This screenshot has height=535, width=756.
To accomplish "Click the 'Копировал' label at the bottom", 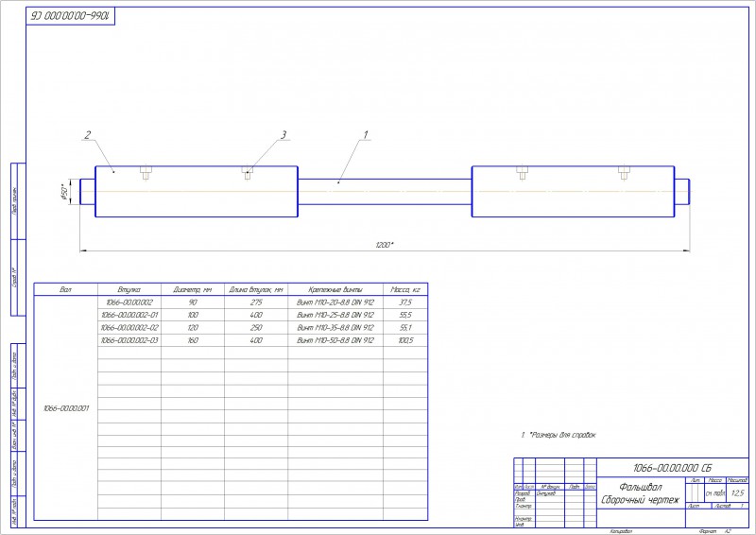I will point(621,531).
